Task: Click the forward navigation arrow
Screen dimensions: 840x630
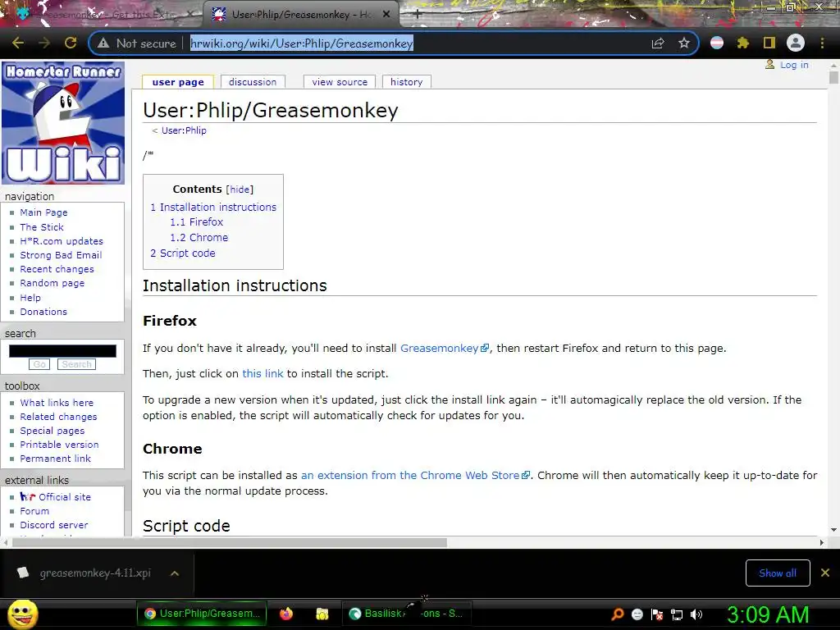Action: (44, 43)
